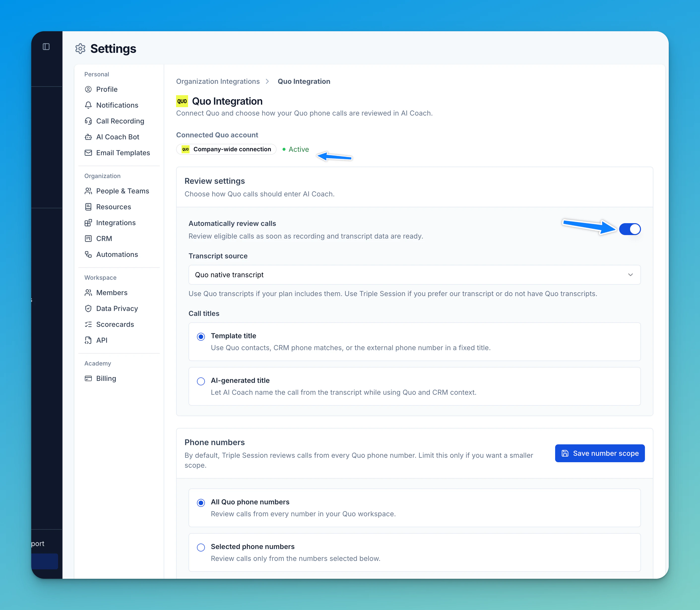Click the Billing card icon
Image resolution: width=700 pixels, height=610 pixels.
click(88, 379)
